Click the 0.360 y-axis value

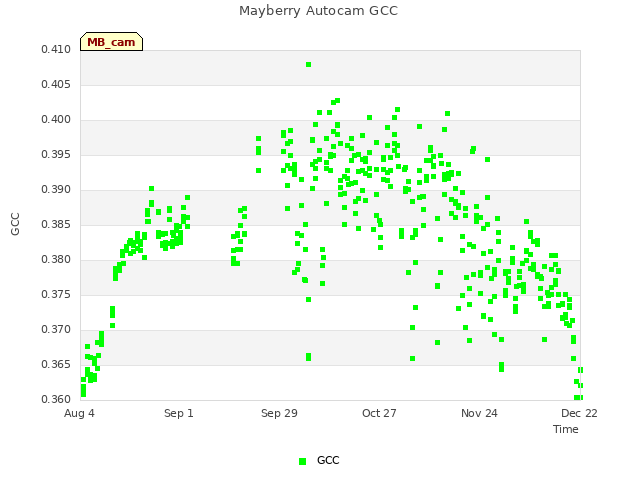[x=56, y=399]
